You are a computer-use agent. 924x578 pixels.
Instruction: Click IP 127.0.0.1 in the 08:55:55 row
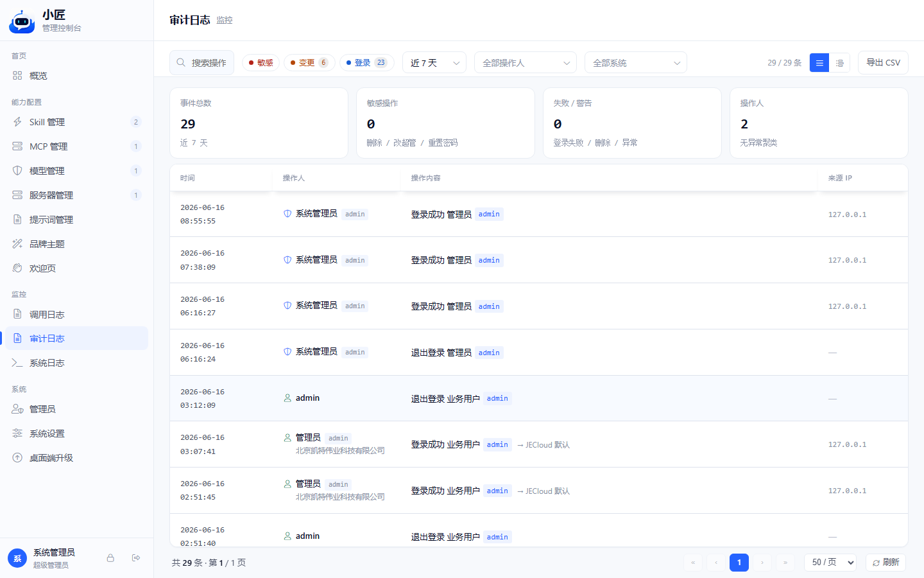847,215
